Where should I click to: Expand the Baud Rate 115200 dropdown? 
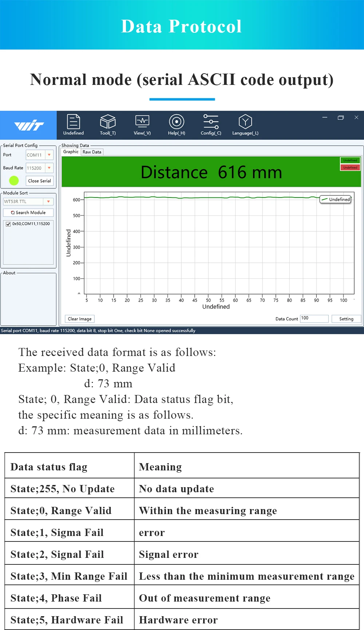pyautogui.click(x=49, y=168)
